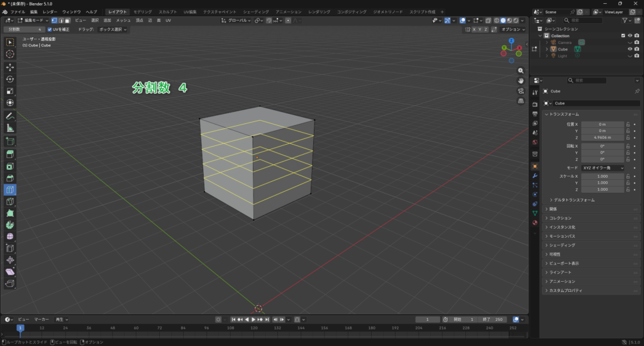Viewport: 644px width, 346px height.
Task: Switch to the モデリング workspace tab
Action: [x=142, y=12]
